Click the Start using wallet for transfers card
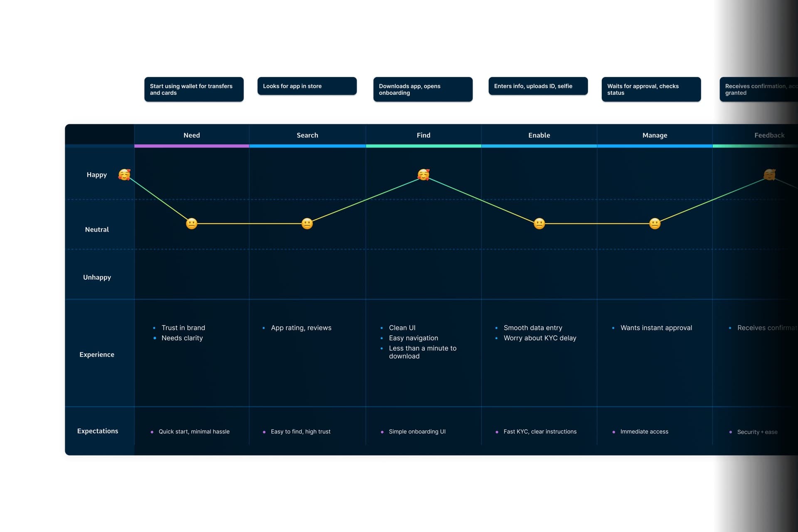 point(194,89)
